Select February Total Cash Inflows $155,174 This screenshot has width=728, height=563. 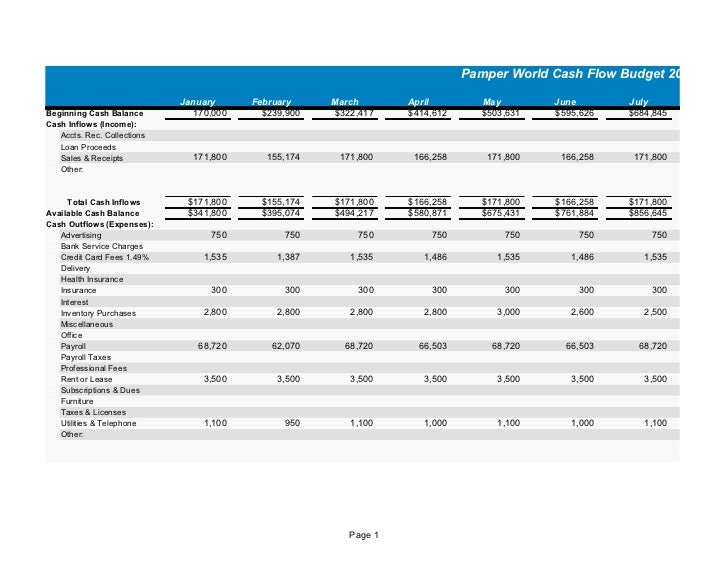tap(280, 202)
